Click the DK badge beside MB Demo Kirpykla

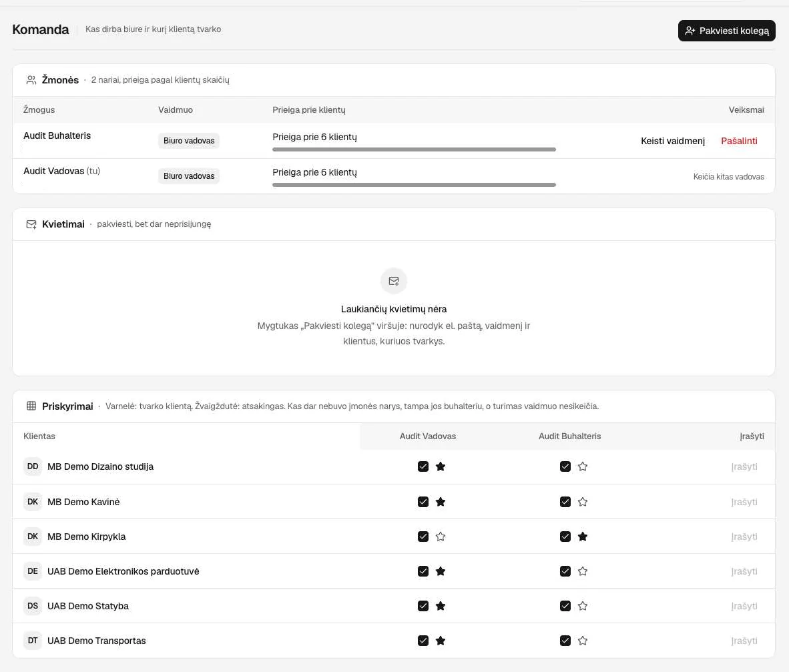pos(33,536)
